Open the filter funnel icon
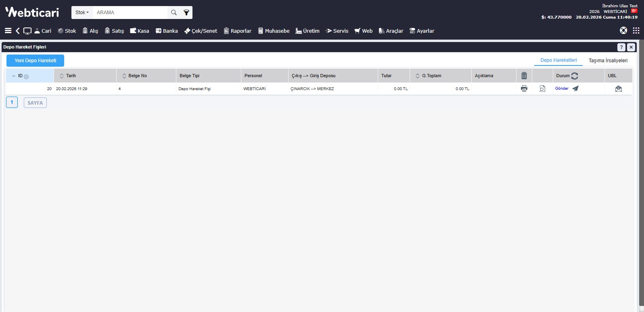 pos(186,13)
